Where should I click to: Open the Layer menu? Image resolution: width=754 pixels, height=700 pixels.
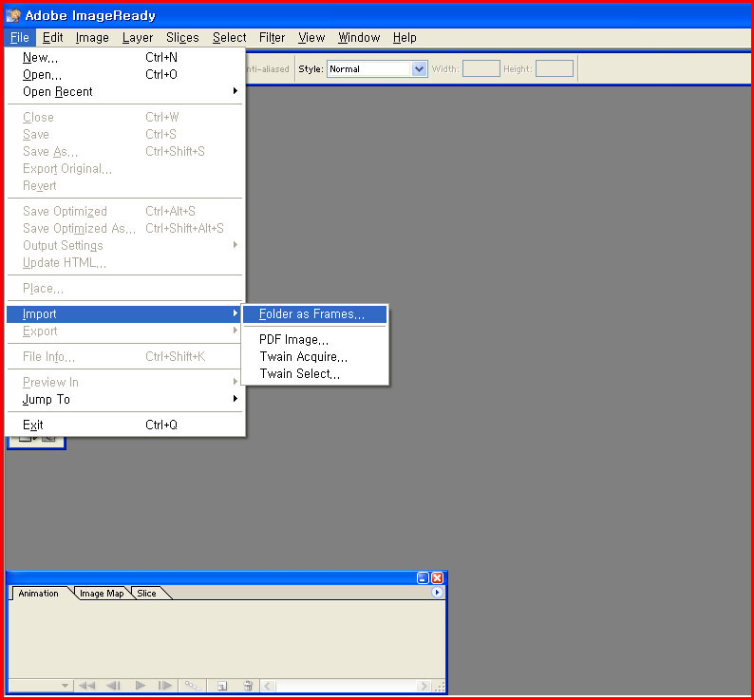pyautogui.click(x=138, y=38)
